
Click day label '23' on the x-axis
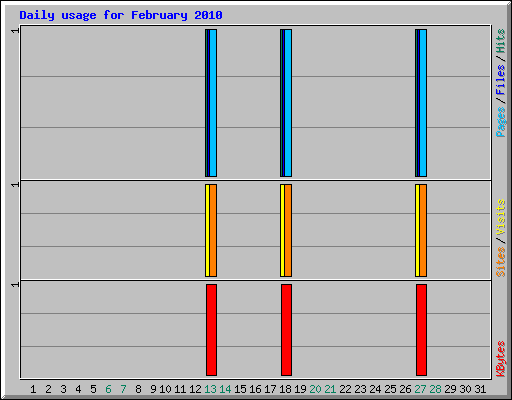click(360, 389)
